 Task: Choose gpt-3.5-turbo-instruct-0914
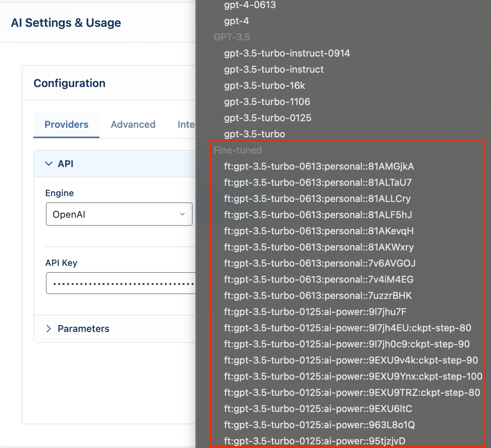(287, 53)
